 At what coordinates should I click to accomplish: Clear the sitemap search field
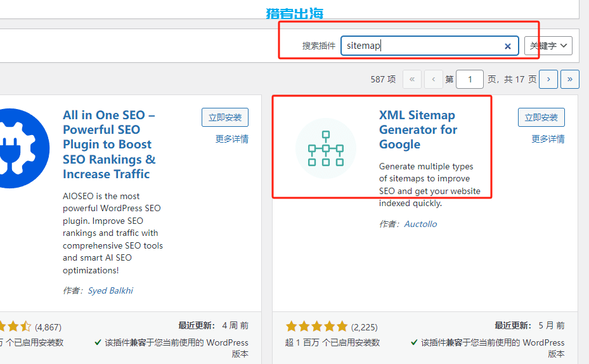507,46
